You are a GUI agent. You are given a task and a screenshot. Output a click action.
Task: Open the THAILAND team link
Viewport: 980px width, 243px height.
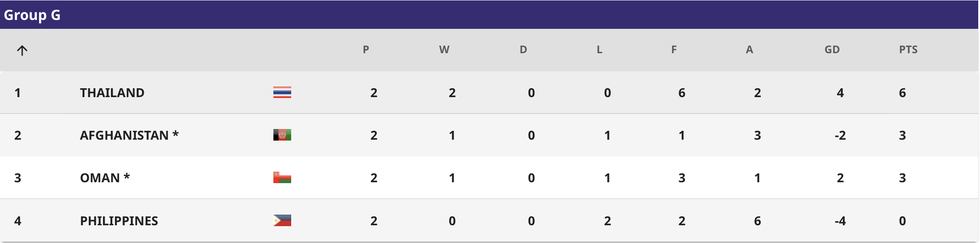coord(112,93)
